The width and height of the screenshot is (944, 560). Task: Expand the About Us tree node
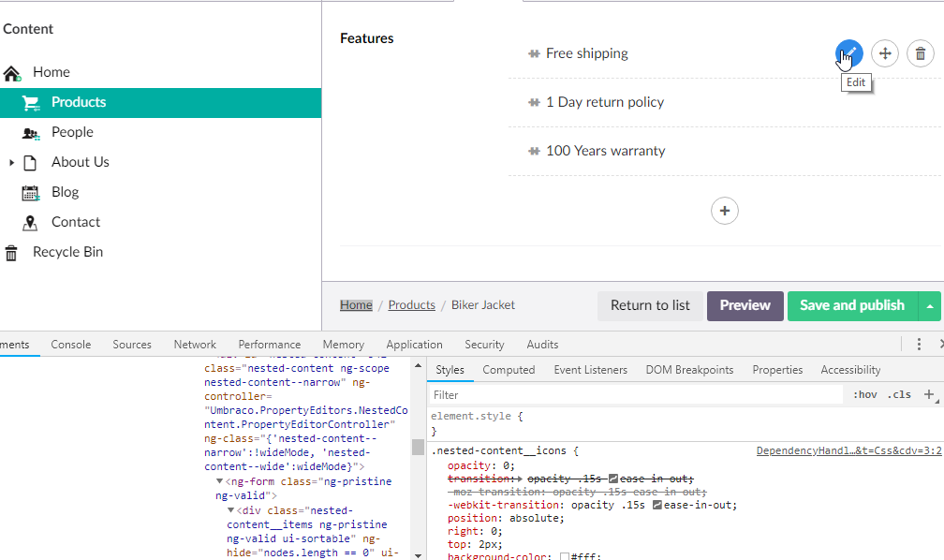click(x=11, y=163)
